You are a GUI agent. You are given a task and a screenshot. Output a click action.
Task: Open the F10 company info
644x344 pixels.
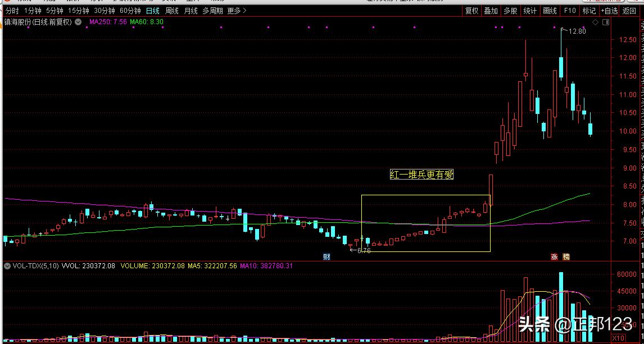pyautogui.click(x=570, y=11)
